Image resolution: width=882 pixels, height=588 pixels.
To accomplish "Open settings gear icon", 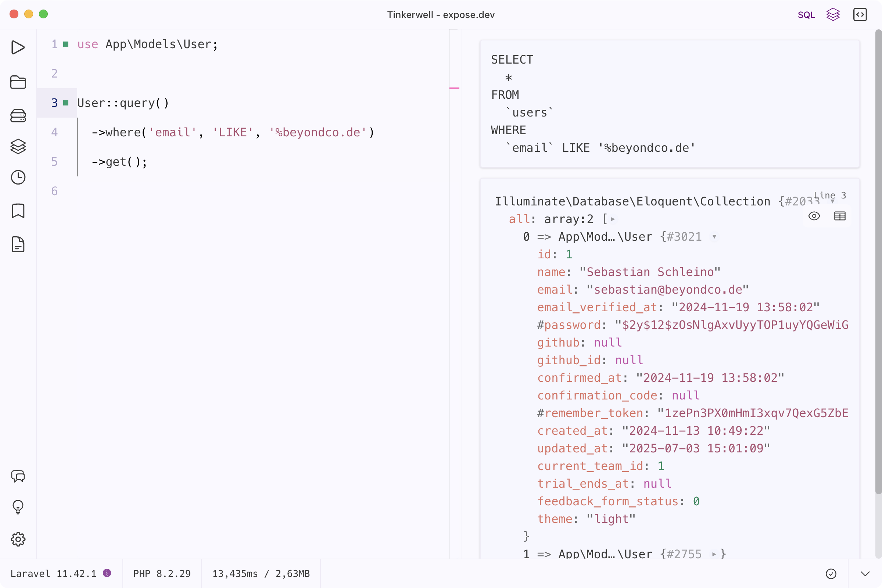I will click(x=18, y=539).
